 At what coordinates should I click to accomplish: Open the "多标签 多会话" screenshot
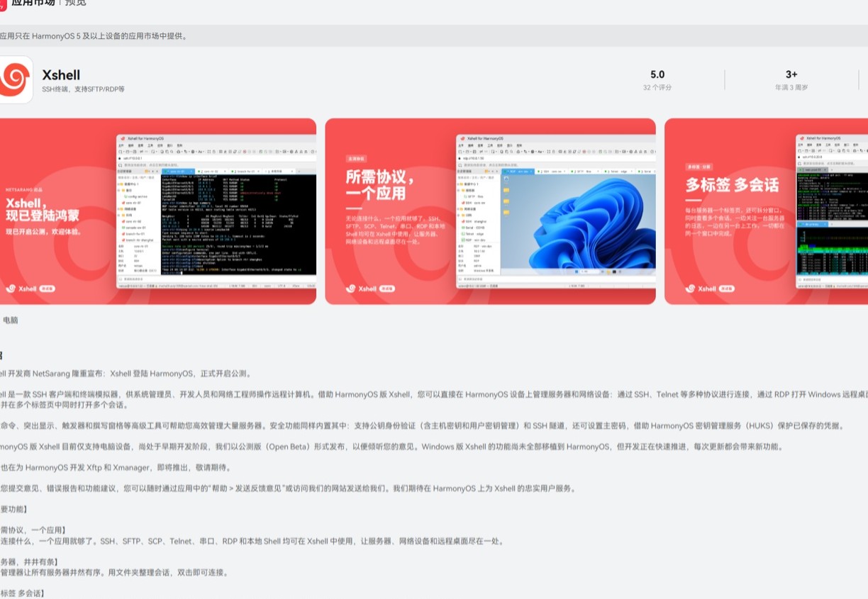(767, 211)
